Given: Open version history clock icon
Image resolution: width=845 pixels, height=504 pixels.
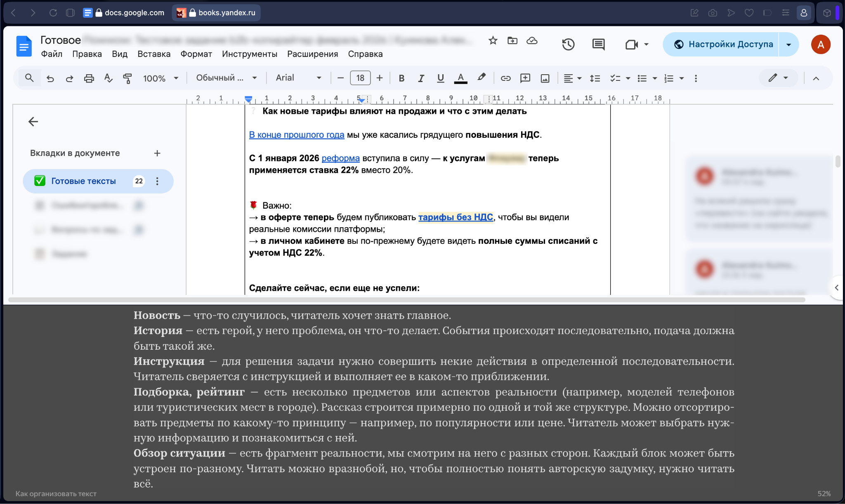Looking at the screenshot, I should tap(568, 44).
